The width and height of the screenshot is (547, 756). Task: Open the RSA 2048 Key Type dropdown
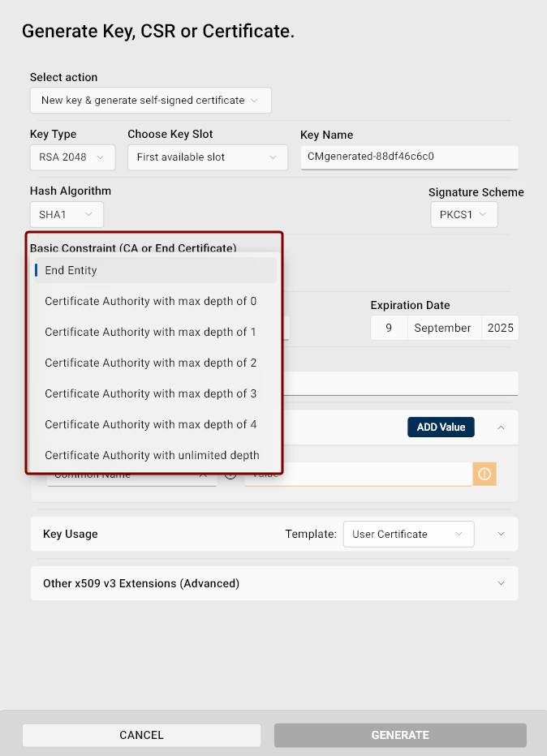[72, 157]
